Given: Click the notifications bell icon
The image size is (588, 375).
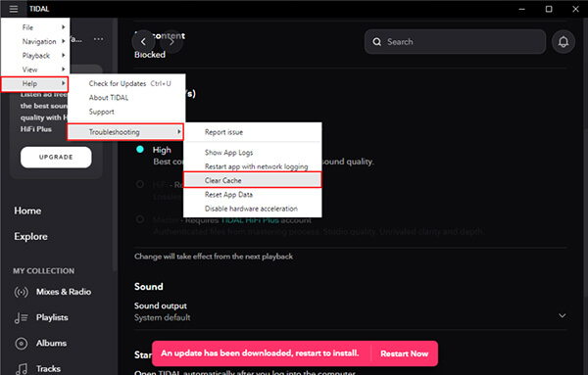Looking at the screenshot, I should coord(563,41).
